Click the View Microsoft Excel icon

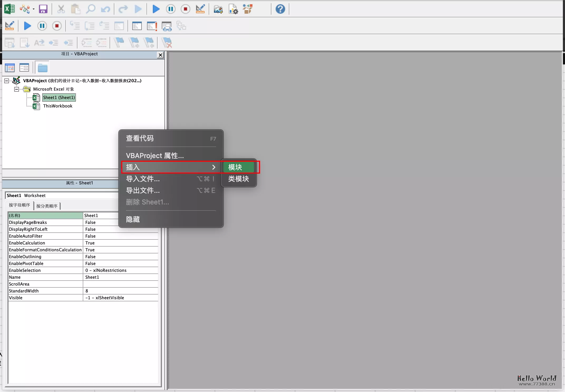point(9,9)
